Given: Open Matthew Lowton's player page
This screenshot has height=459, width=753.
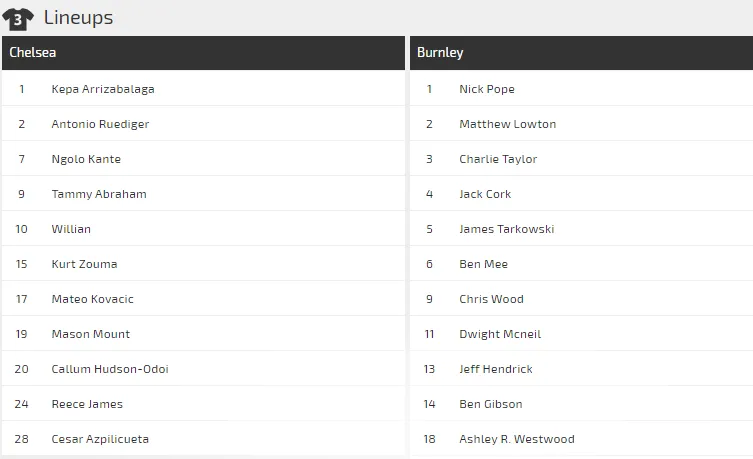Looking at the screenshot, I should [x=508, y=124].
